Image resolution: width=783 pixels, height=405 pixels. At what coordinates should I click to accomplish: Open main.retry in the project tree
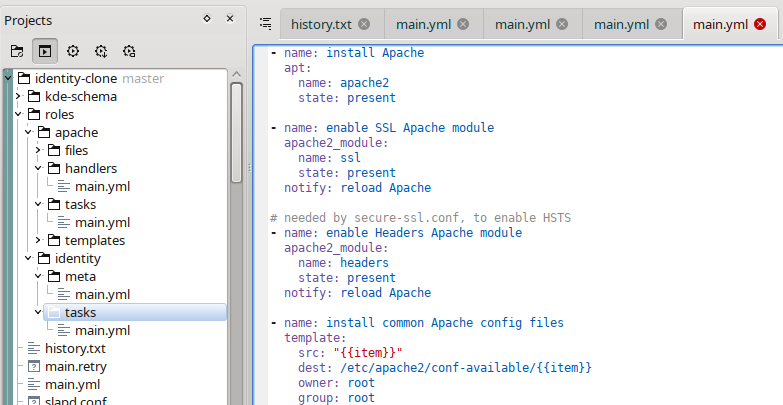76,366
